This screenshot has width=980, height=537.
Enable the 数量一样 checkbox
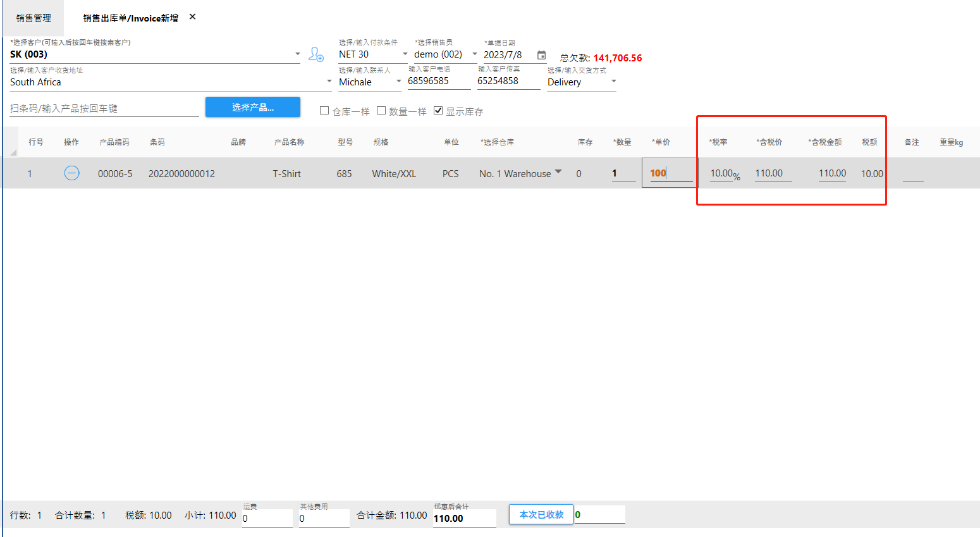(381, 111)
